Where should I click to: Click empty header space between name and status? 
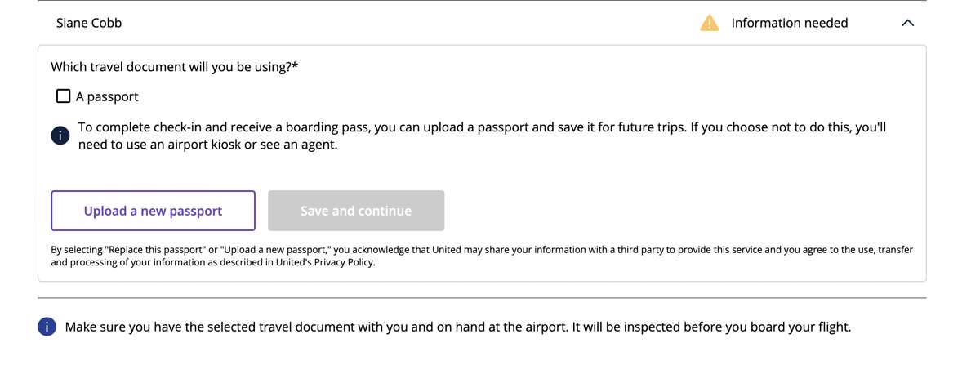point(408,23)
